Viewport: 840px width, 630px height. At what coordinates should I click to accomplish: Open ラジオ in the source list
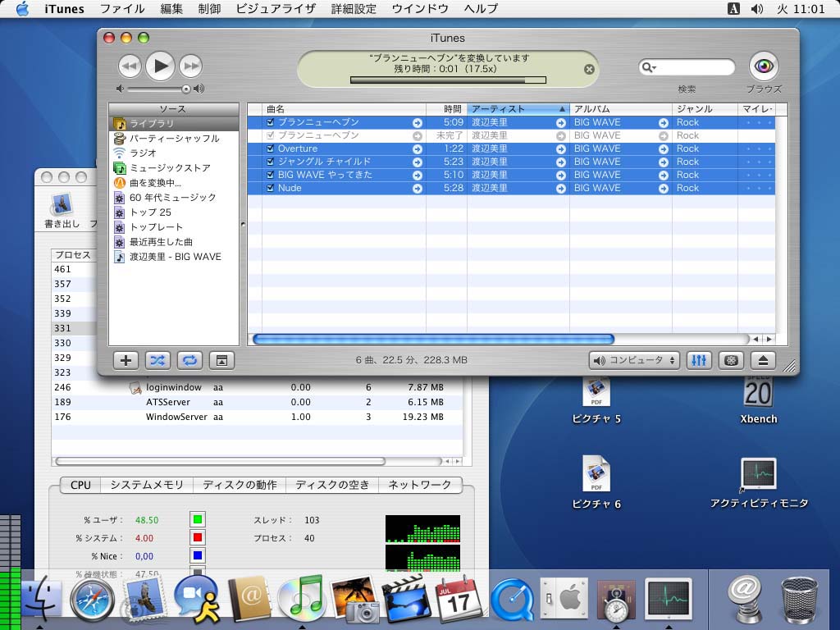point(174,153)
